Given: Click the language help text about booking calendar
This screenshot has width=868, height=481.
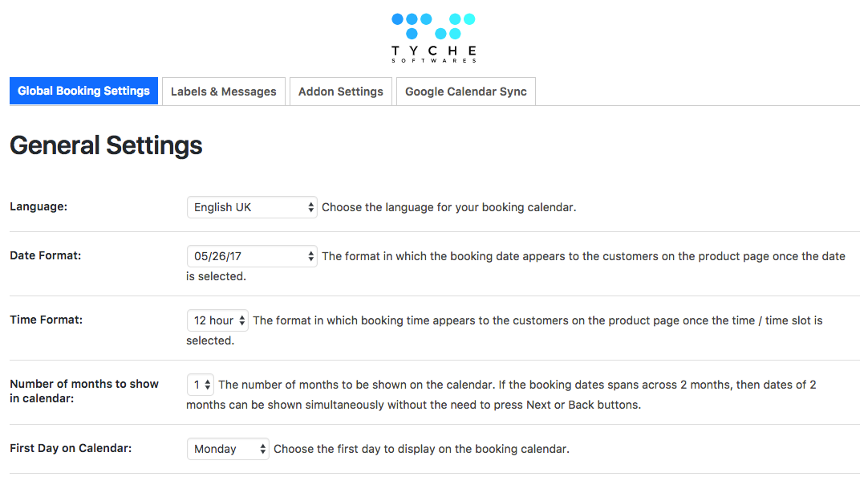Looking at the screenshot, I should [x=448, y=207].
